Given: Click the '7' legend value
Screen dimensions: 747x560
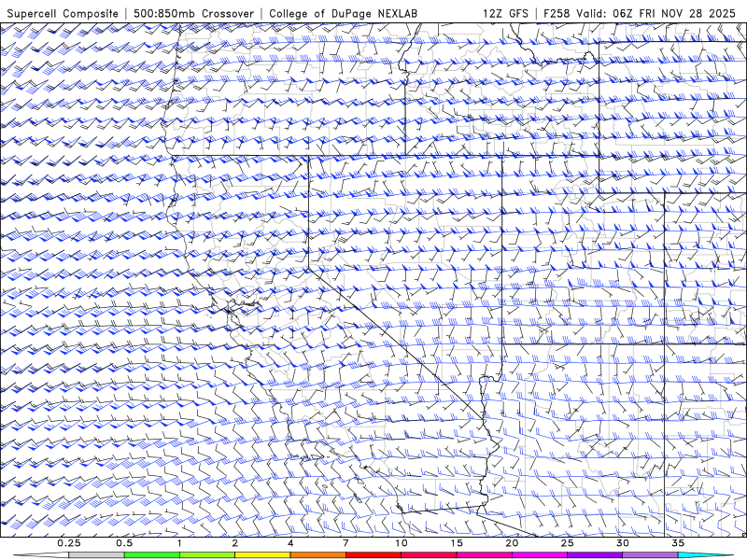Looking at the screenshot, I should coord(345,543).
